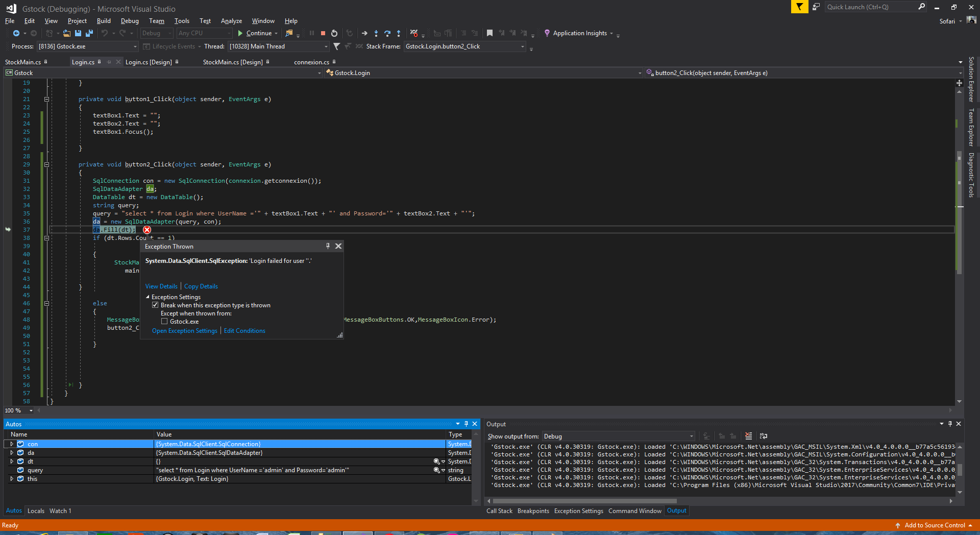Click the thread filter funnel icon
The width and height of the screenshot is (980, 535).
pyautogui.click(x=336, y=46)
